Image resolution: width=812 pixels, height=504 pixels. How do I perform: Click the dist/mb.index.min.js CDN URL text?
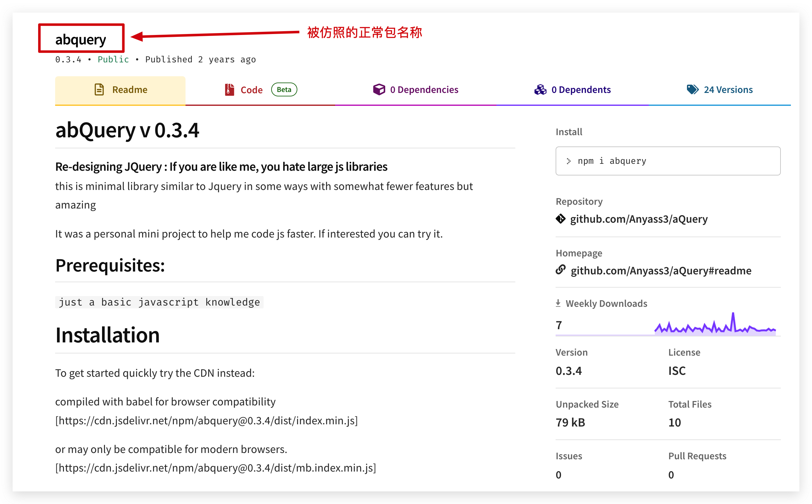point(215,468)
